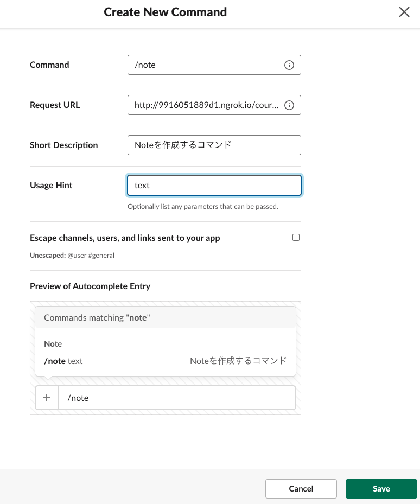This screenshot has height=504, width=420.
Task: Click the Command label
Action: pyautogui.click(x=49, y=65)
